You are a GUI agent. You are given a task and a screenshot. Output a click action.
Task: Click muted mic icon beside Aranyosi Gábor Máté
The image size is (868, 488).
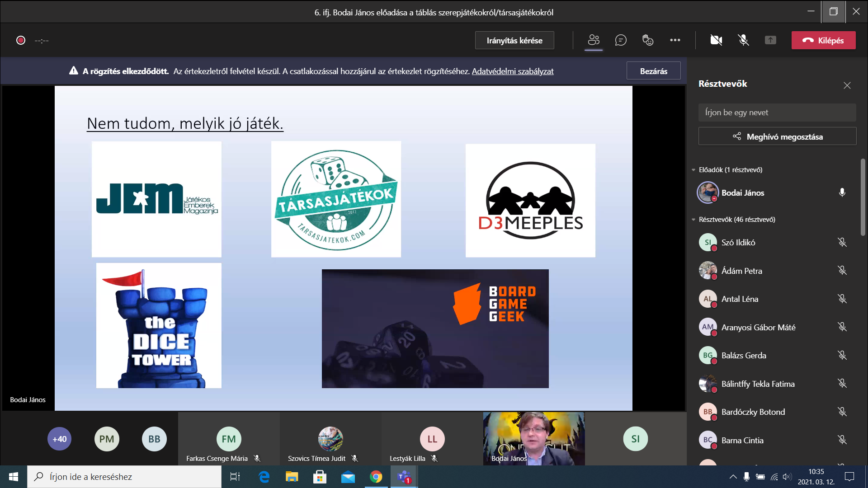842,327
